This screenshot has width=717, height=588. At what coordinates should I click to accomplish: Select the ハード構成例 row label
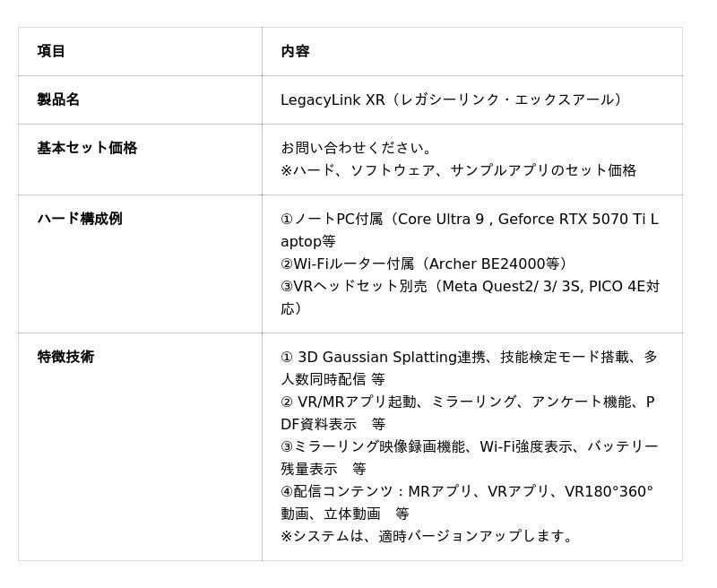point(80,219)
